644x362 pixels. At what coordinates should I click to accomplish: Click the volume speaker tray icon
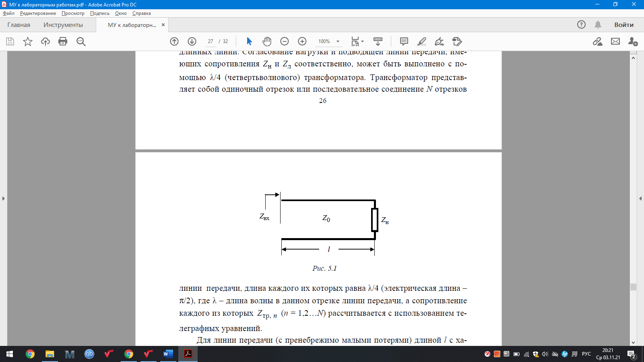[x=545, y=354]
